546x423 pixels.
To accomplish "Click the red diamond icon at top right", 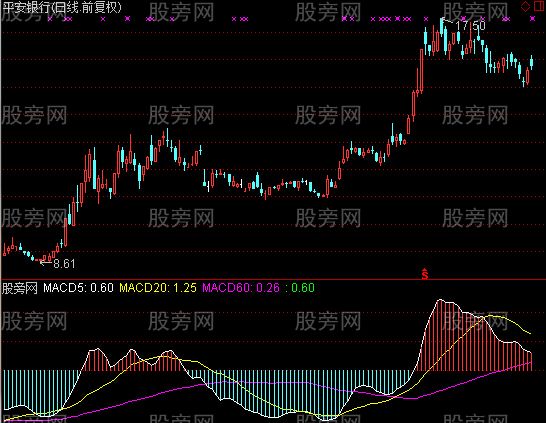I will point(525,7).
